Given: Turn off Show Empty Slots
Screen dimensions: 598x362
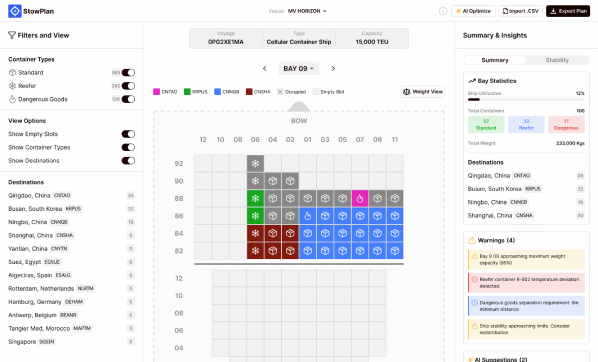Looking at the screenshot, I should tap(128, 134).
